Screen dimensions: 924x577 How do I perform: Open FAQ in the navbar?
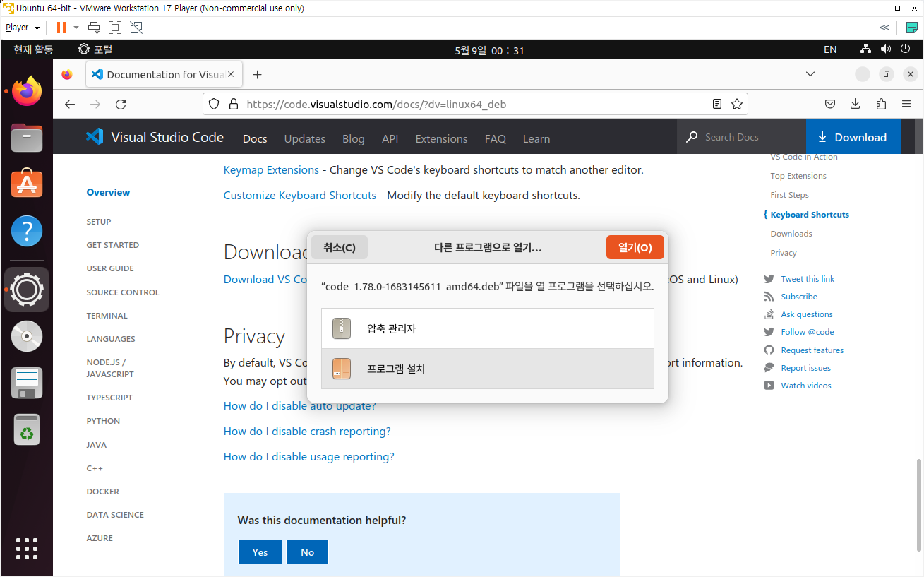tap(496, 138)
